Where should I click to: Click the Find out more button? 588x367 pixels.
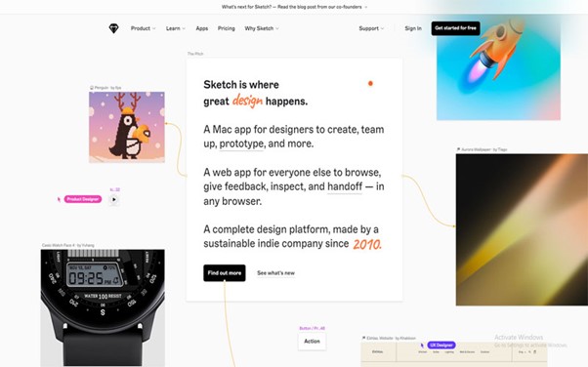(x=225, y=273)
